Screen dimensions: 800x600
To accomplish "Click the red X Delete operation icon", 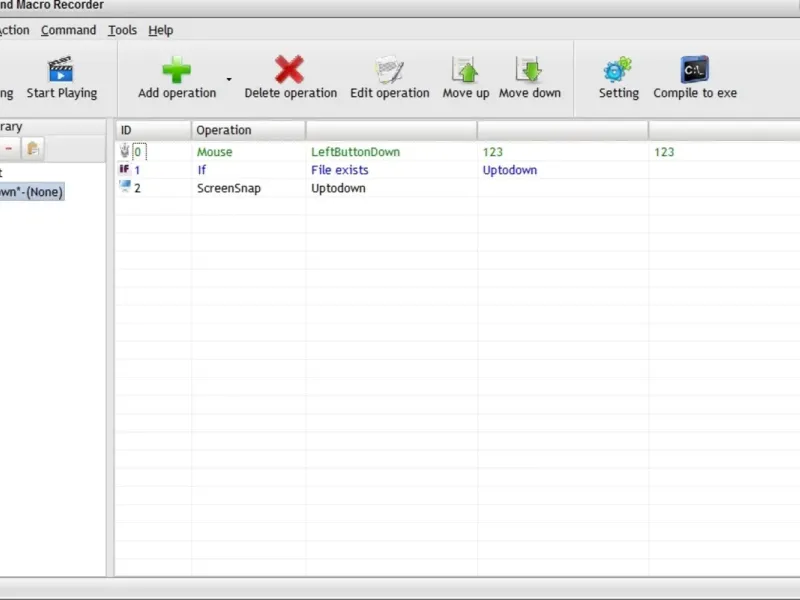I will tap(289, 69).
